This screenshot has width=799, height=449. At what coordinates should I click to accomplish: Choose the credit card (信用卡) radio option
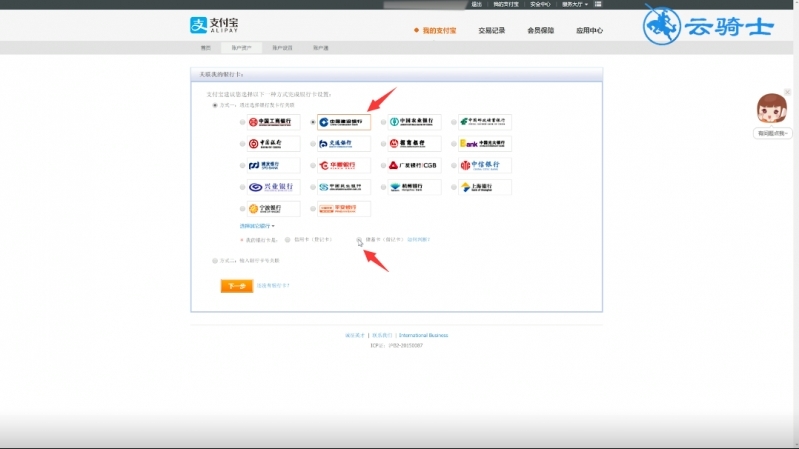pyautogui.click(x=287, y=240)
